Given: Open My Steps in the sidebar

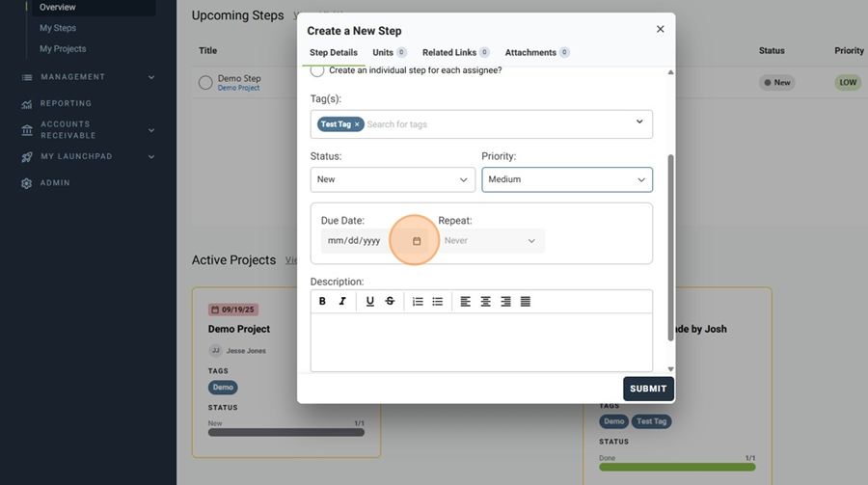Looking at the screenshot, I should (58, 28).
